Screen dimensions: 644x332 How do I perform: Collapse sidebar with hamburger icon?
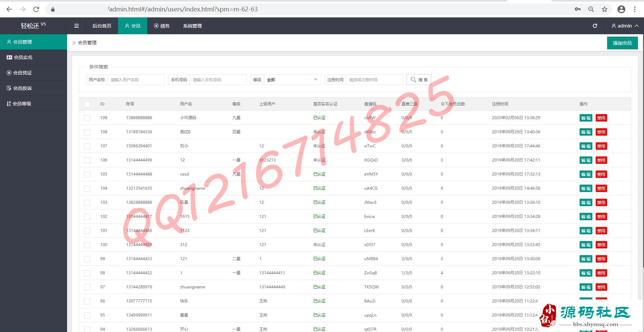tap(76, 26)
